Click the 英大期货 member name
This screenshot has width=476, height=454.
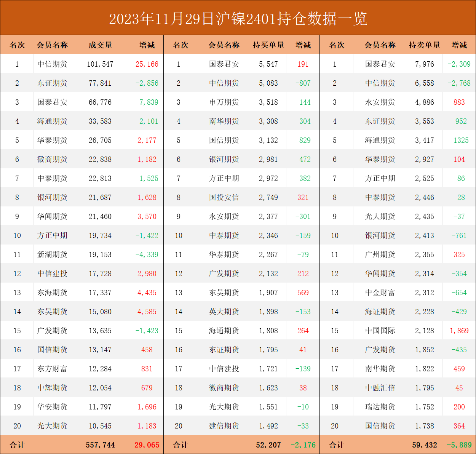pyautogui.click(x=224, y=312)
